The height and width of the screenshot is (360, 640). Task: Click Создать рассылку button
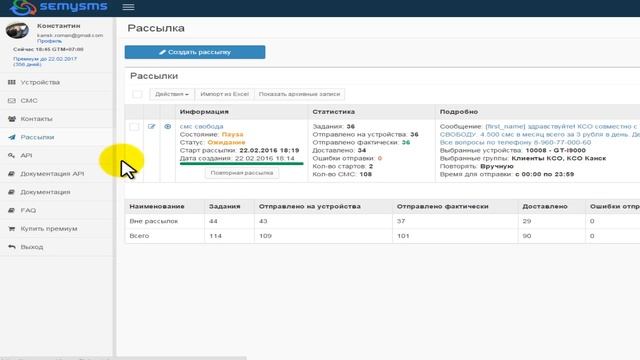195,52
